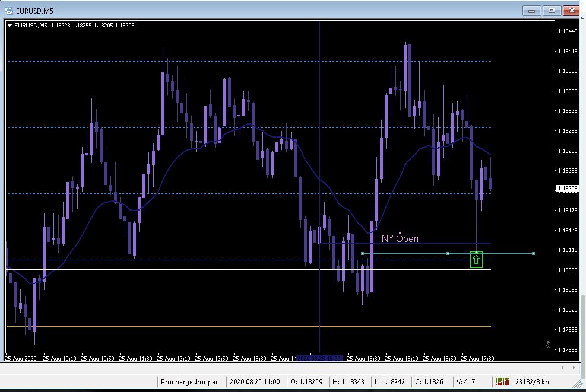Screen dimensions: 586x392
Task: Click the green buy arrow marker
Action: [x=476, y=260]
